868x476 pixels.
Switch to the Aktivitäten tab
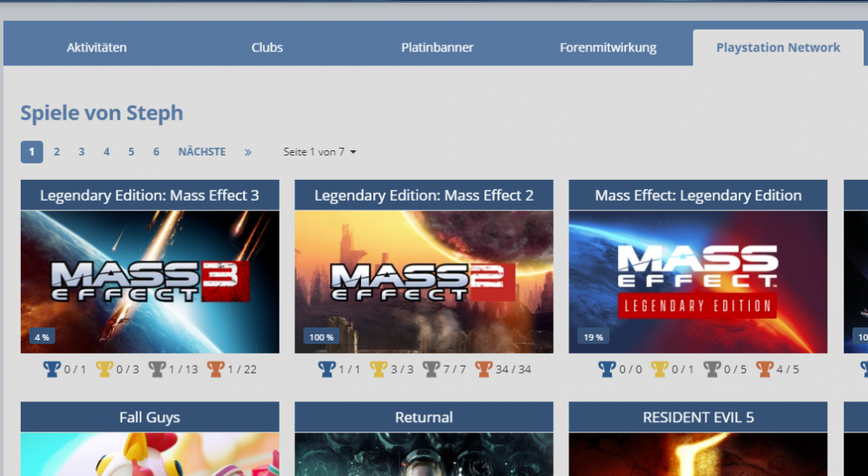point(96,48)
